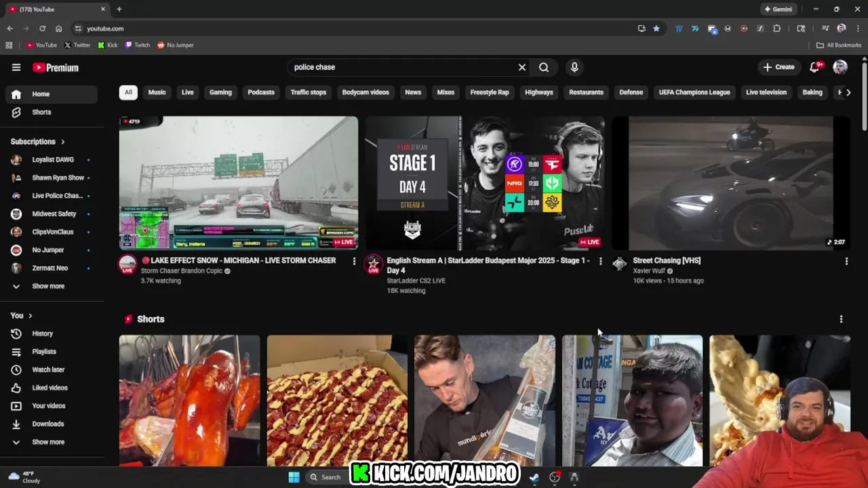Go to Home in the sidebar
Image resolution: width=868 pixels, height=488 pixels.
[52, 94]
